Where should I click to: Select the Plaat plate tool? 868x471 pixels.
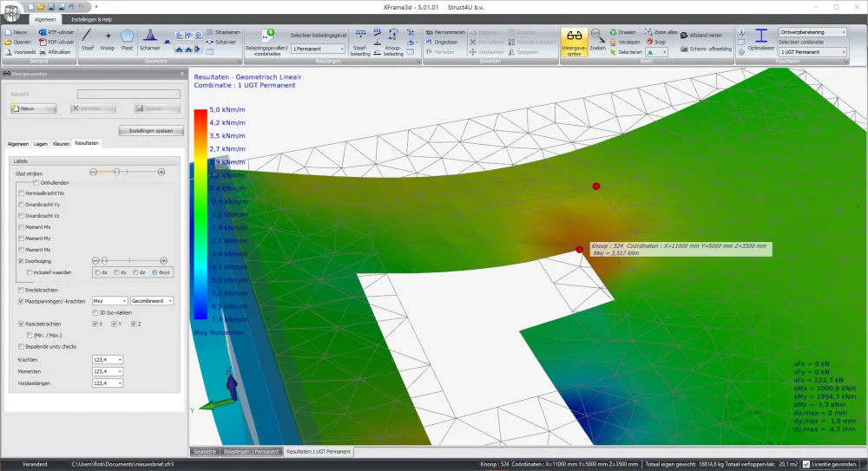point(128,40)
